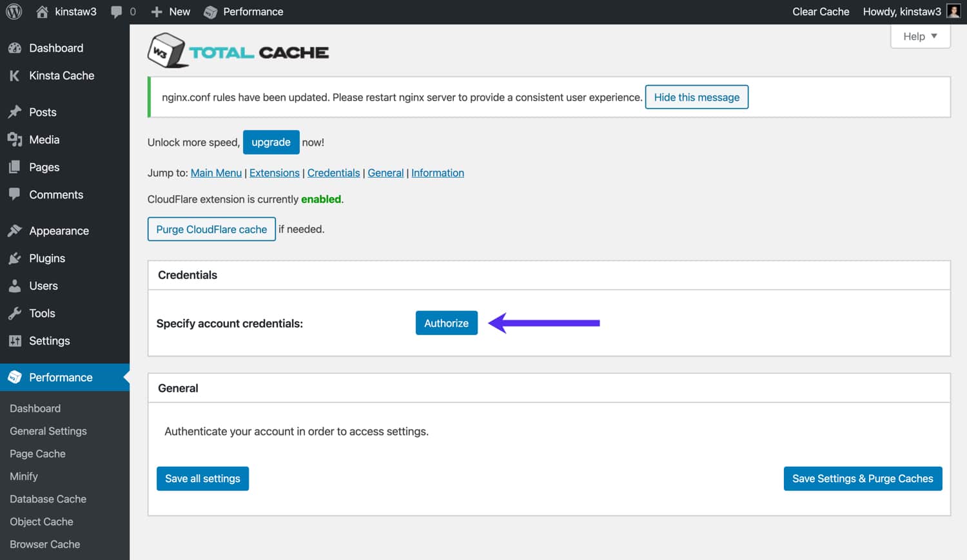The width and height of the screenshot is (967, 560).
Task: Select the Kinsta Cache sidebar icon
Action: point(14,75)
